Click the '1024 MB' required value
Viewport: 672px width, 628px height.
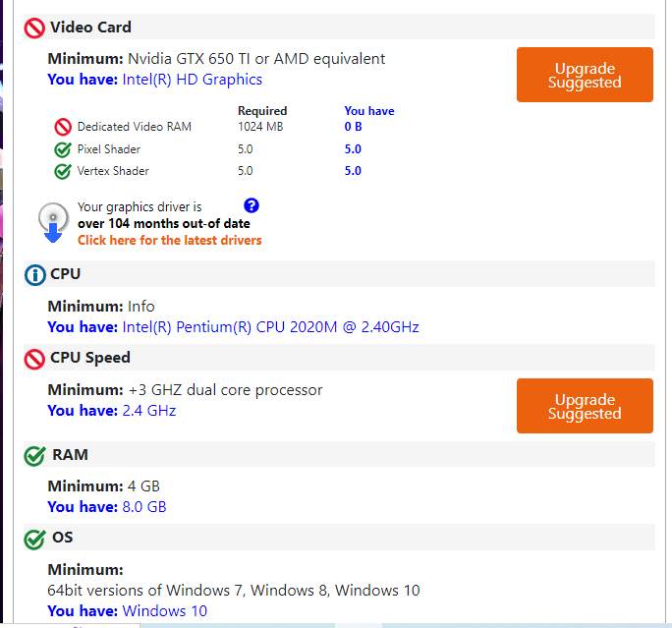(260, 127)
